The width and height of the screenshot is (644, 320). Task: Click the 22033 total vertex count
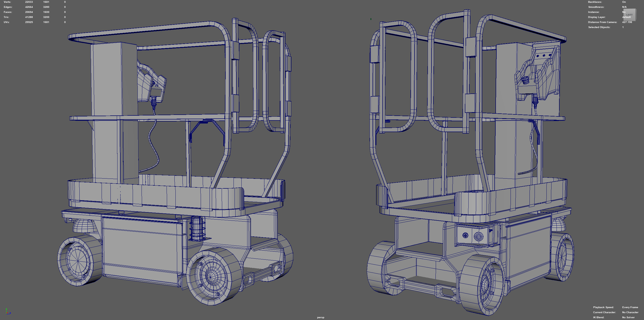pos(29,2)
